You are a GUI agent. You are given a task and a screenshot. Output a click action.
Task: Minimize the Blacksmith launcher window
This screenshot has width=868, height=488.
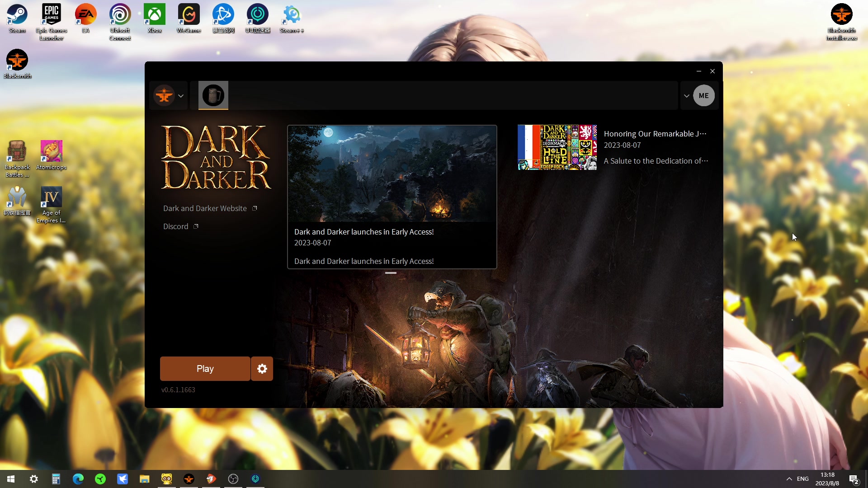(699, 71)
